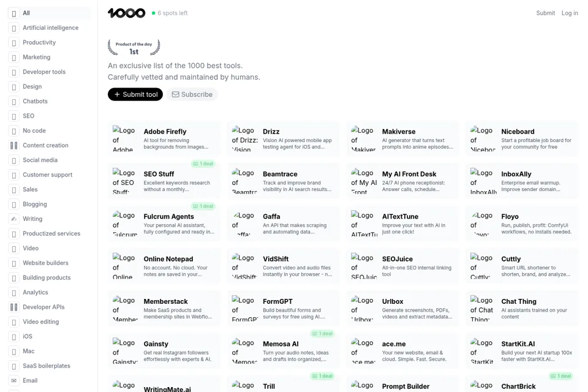Select the All category in sidebar
This screenshot has height=392, width=588.
(50, 13)
